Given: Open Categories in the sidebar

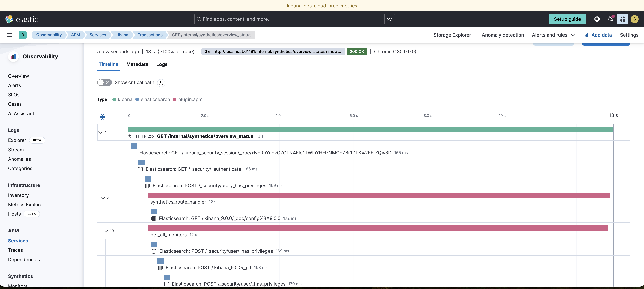Looking at the screenshot, I should click(x=20, y=169).
